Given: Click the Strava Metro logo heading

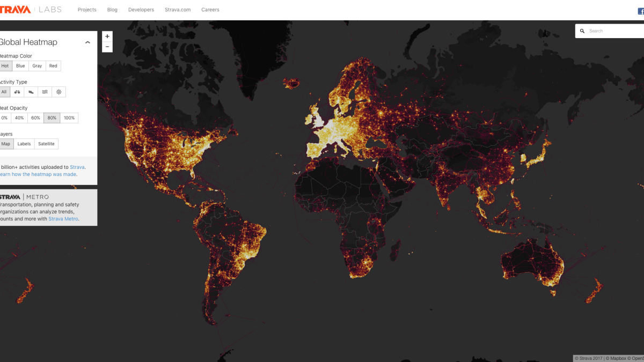Looking at the screenshot, I should pyautogui.click(x=24, y=197).
